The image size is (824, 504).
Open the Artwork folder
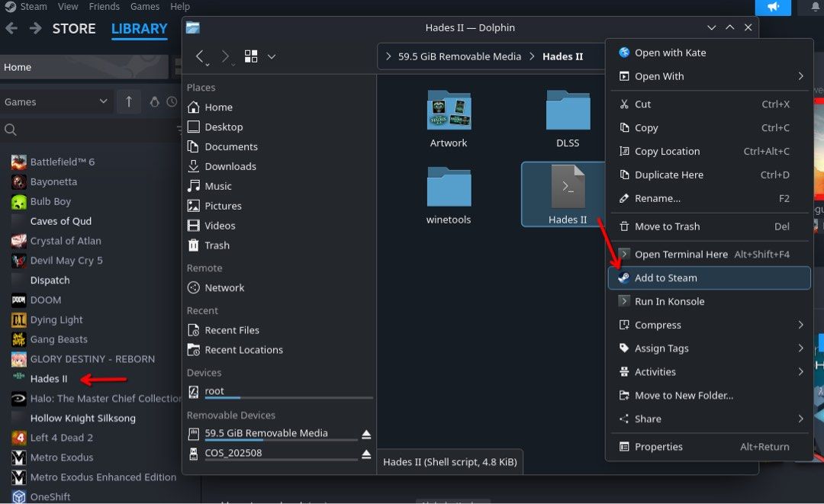[x=449, y=120]
